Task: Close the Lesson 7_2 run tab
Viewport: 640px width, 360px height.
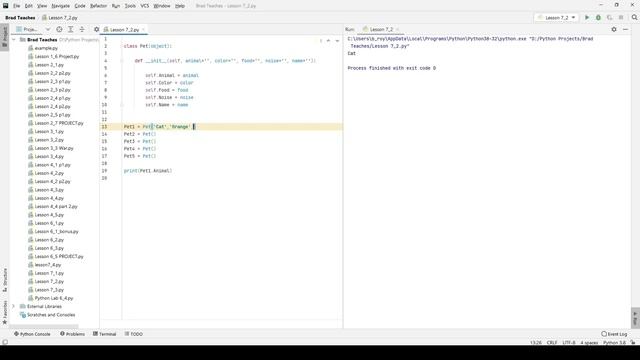Action: [398, 29]
